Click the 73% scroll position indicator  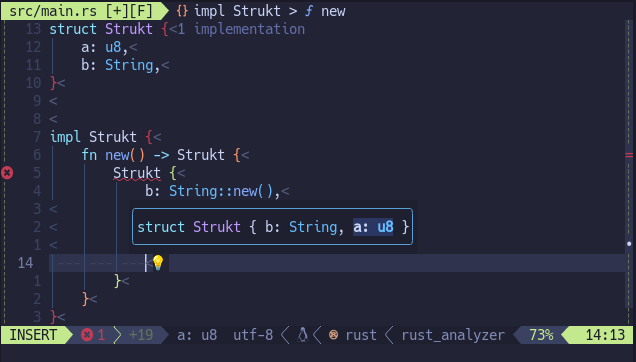[x=541, y=335]
